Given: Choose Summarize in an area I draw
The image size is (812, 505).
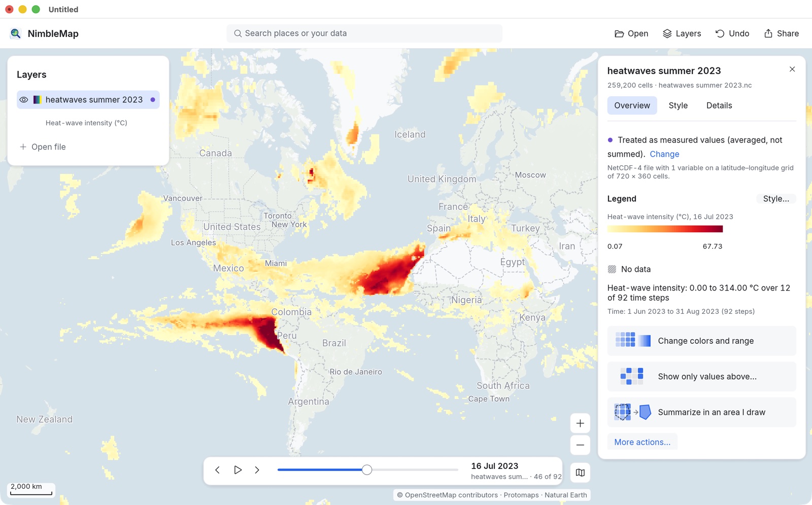Looking at the screenshot, I should [701, 412].
